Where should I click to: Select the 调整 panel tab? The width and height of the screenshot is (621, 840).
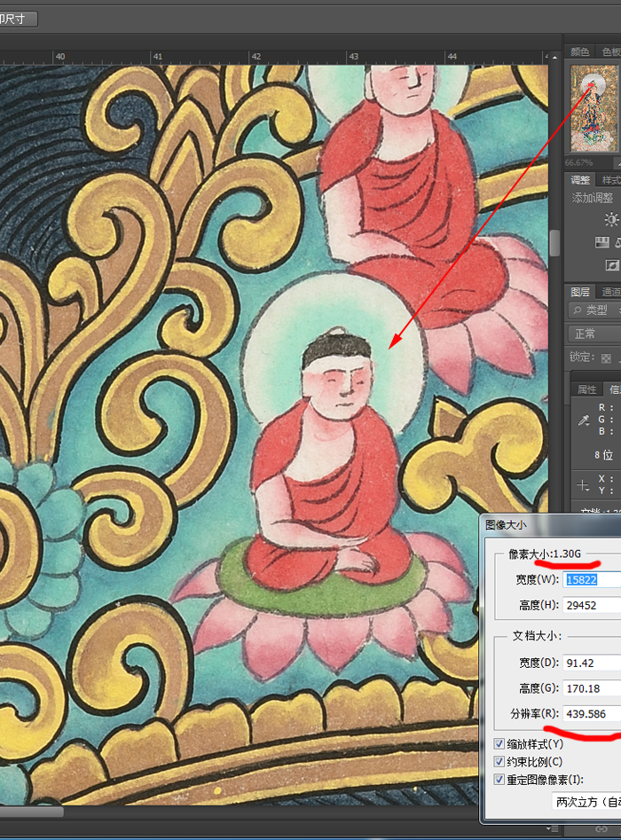tap(579, 180)
